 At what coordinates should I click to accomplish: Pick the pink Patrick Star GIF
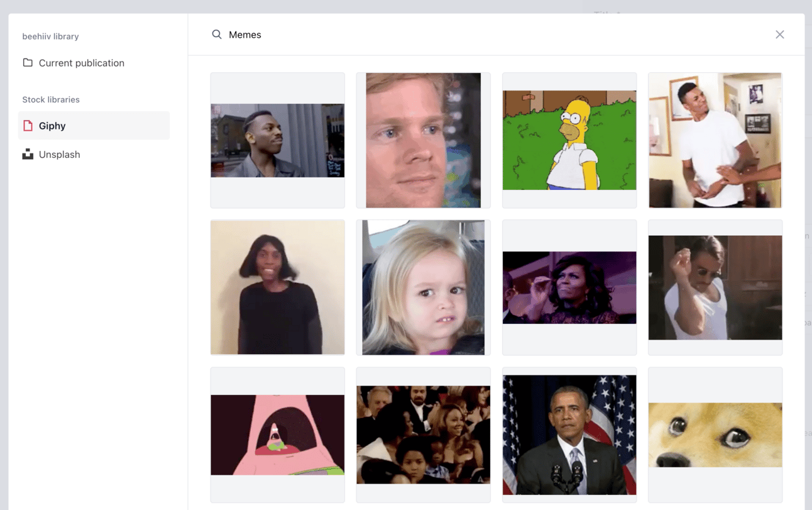point(278,435)
